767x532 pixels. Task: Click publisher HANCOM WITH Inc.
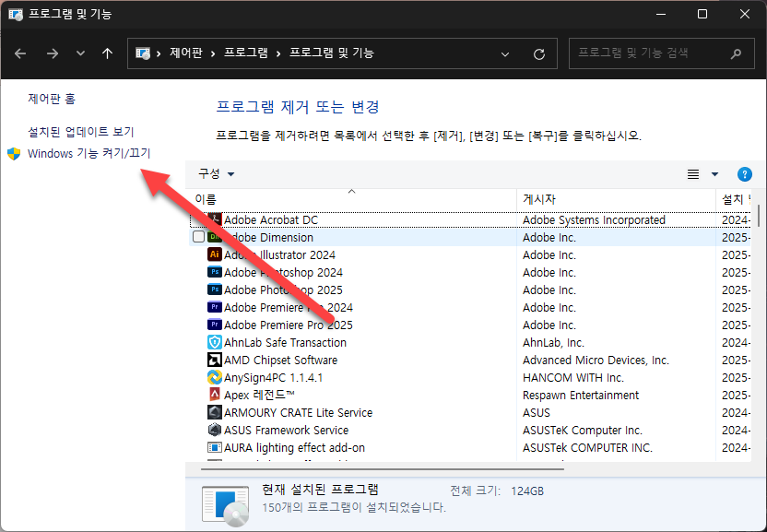pos(573,378)
